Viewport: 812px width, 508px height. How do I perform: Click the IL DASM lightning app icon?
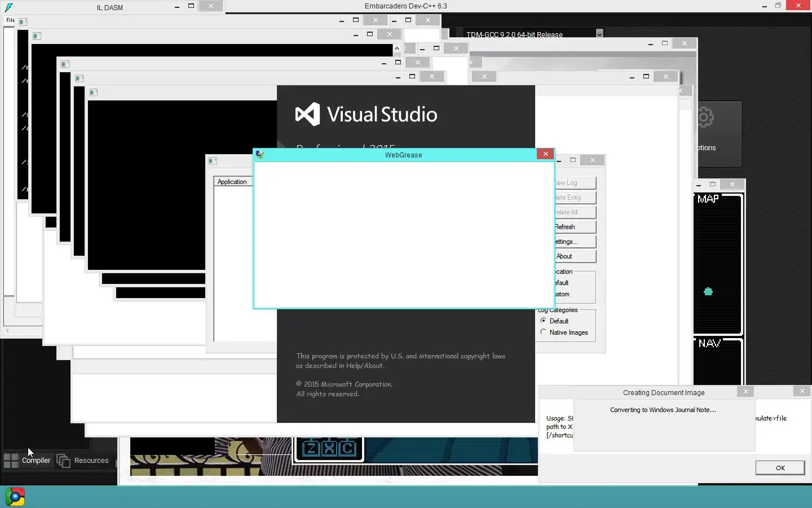click(8, 7)
